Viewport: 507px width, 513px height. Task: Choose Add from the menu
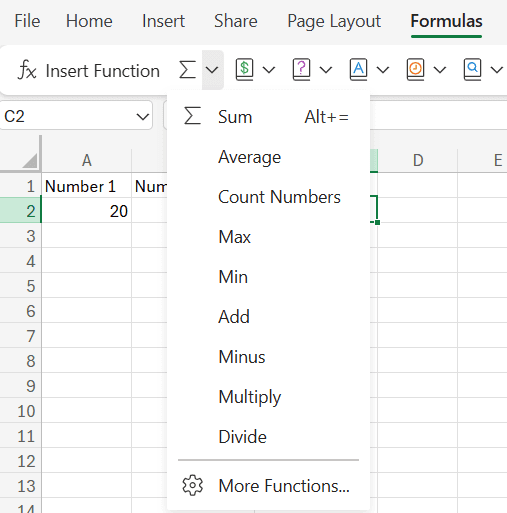(268, 317)
